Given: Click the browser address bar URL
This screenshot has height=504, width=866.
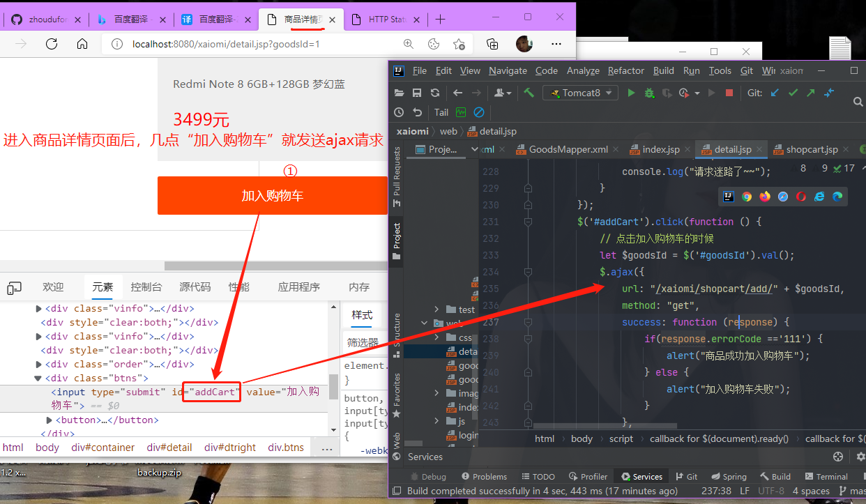Looking at the screenshot, I should pyautogui.click(x=226, y=44).
